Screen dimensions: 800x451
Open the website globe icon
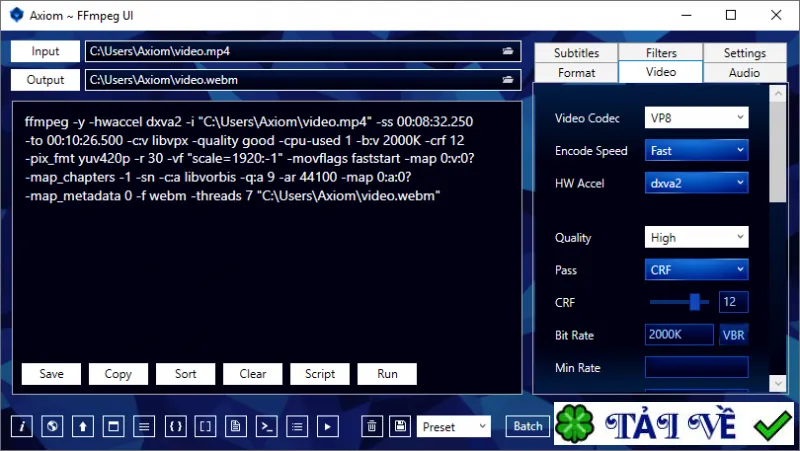pos(52,427)
